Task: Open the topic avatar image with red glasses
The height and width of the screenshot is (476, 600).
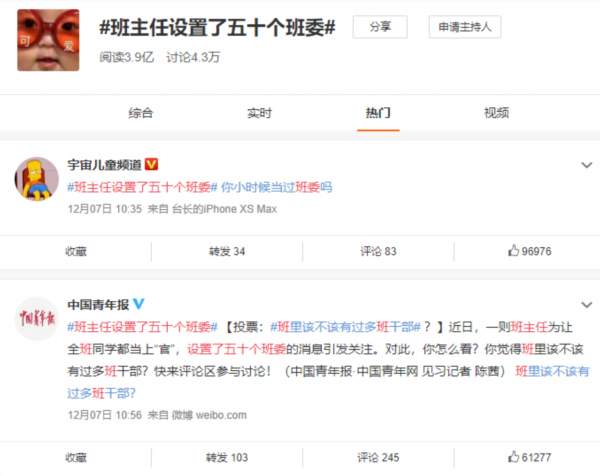Action: (48, 40)
